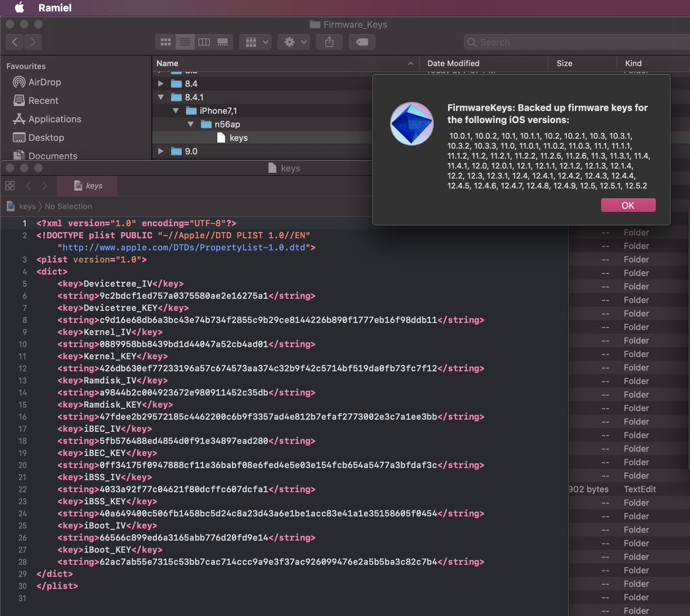Screen dimensions: 690x616
Task: Switch Finder to icon view
Action: 166,42
